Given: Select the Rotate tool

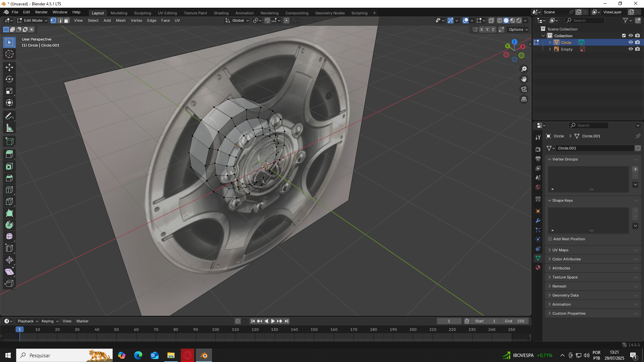Looking at the screenshot, I should [9, 79].
